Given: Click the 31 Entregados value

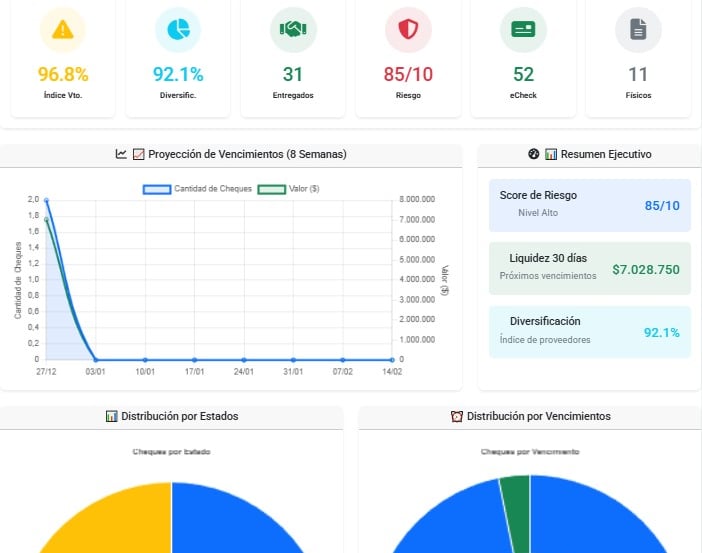Looking at the screenshot, I should pyautogui.click(x=293, y=74).
